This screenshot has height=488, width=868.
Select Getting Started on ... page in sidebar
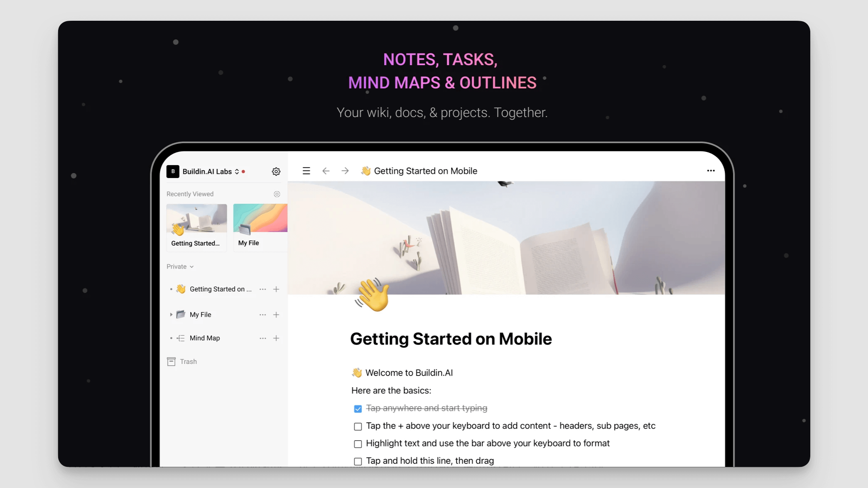[x=220, y=289]
